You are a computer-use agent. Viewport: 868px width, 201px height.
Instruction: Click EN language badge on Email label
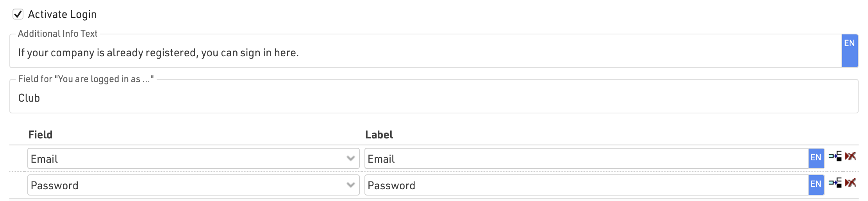tap(816, 158)
